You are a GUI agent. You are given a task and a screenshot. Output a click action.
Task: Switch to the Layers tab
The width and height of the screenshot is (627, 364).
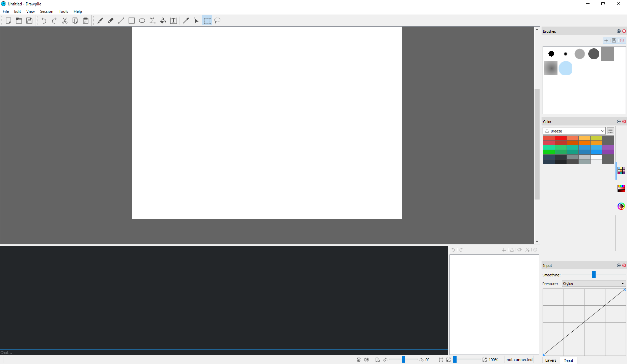pos(551,360)
